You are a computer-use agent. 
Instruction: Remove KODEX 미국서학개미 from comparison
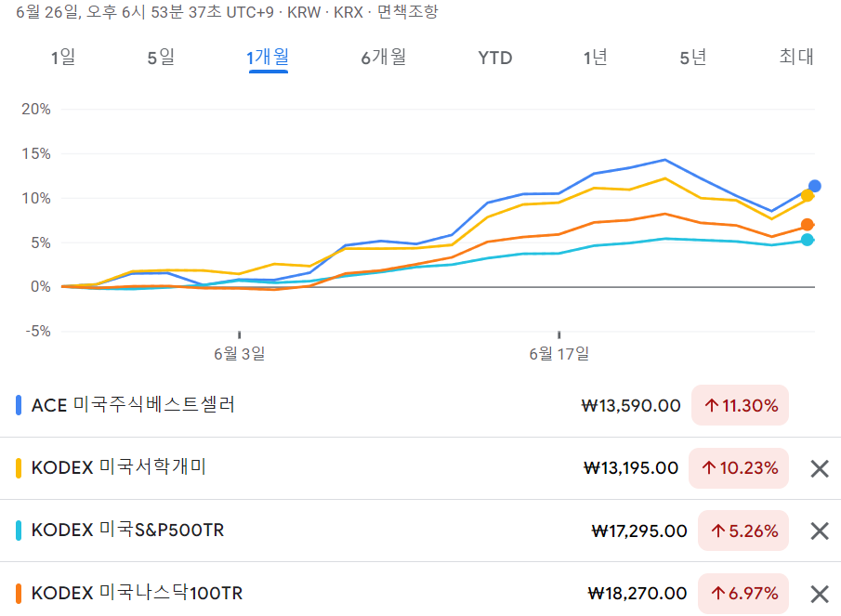click(820, 468)
